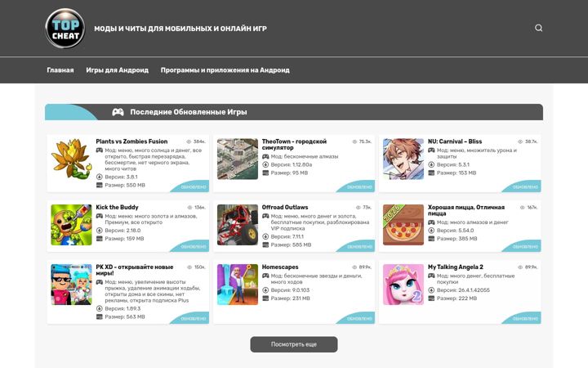
Task: Click NU: Carnival - Bliss title
Action: pyautogui.click(x=455, y=141)
